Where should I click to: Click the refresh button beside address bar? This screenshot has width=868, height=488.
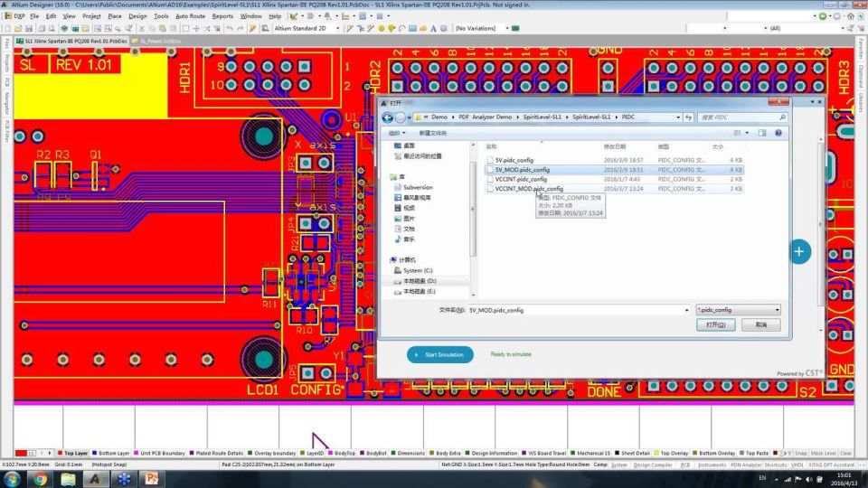[x=688, y=117]
